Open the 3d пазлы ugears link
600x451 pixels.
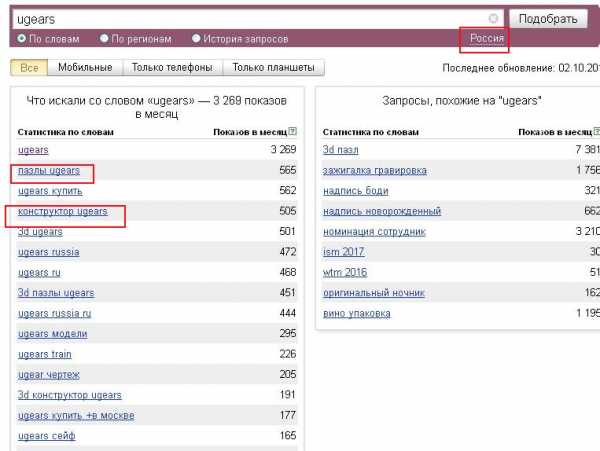click(56, 293)
